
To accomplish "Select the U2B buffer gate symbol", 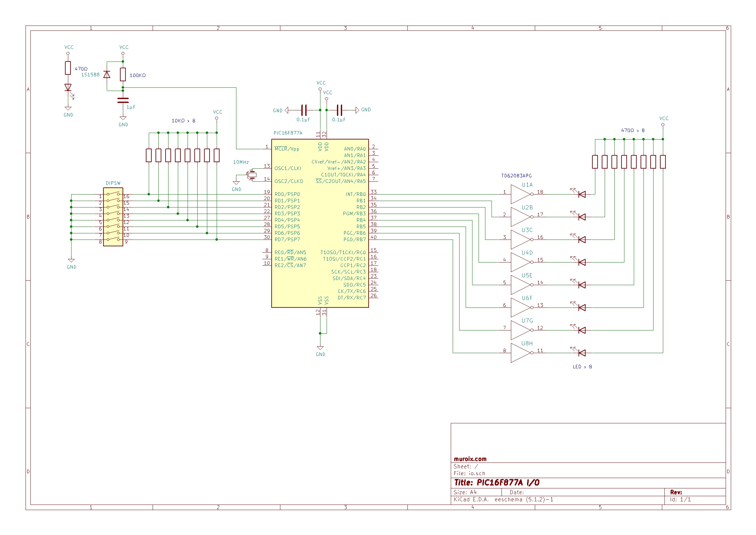I will pyautogui.click(x=522, y=217).
